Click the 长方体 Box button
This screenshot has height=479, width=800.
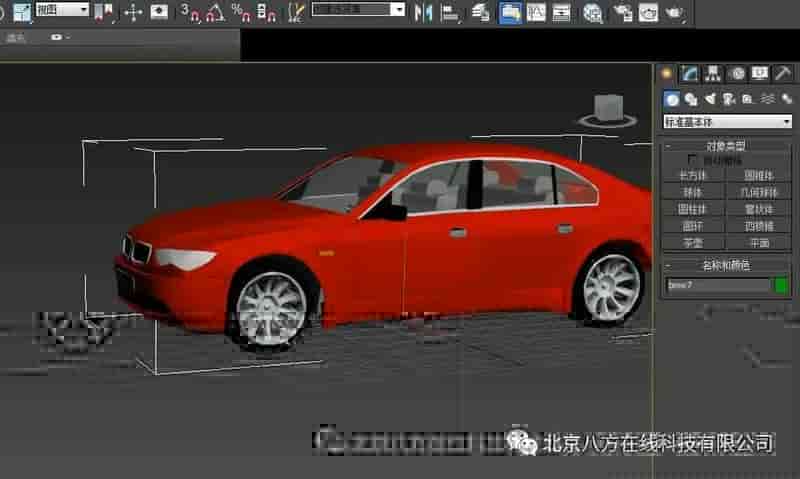(x=693, y=175)
